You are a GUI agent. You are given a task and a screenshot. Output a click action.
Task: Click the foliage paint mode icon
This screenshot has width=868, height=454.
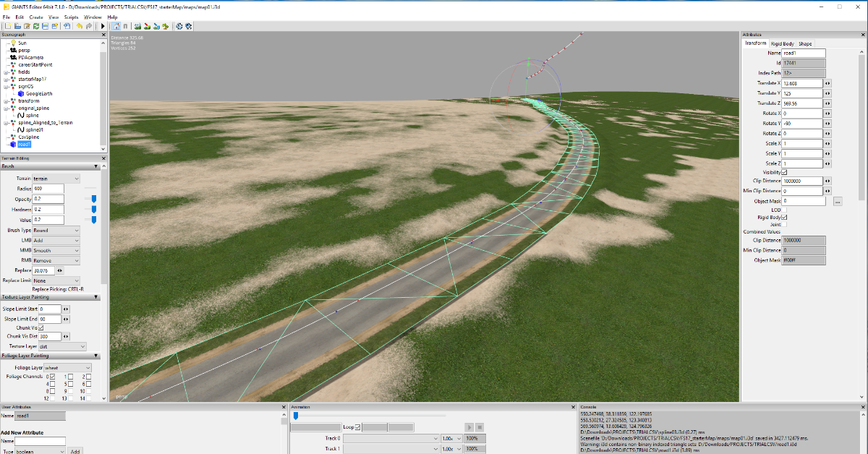coord(166,26)
